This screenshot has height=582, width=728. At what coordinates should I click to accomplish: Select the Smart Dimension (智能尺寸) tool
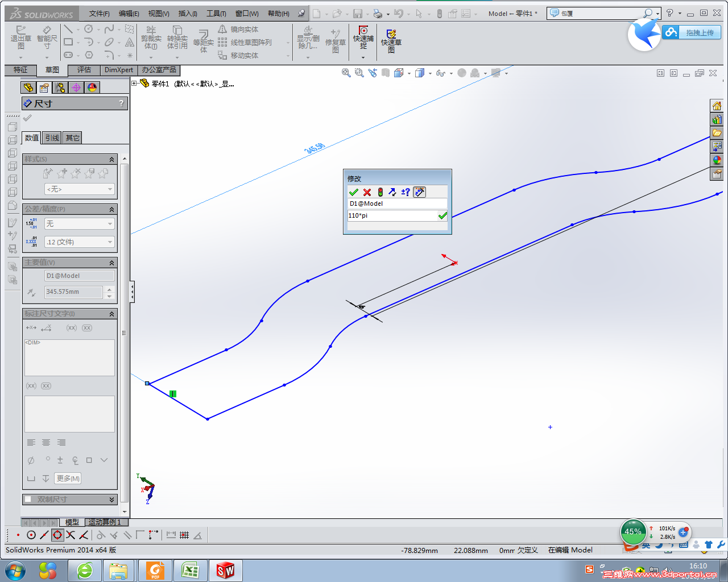pos(47,38)
